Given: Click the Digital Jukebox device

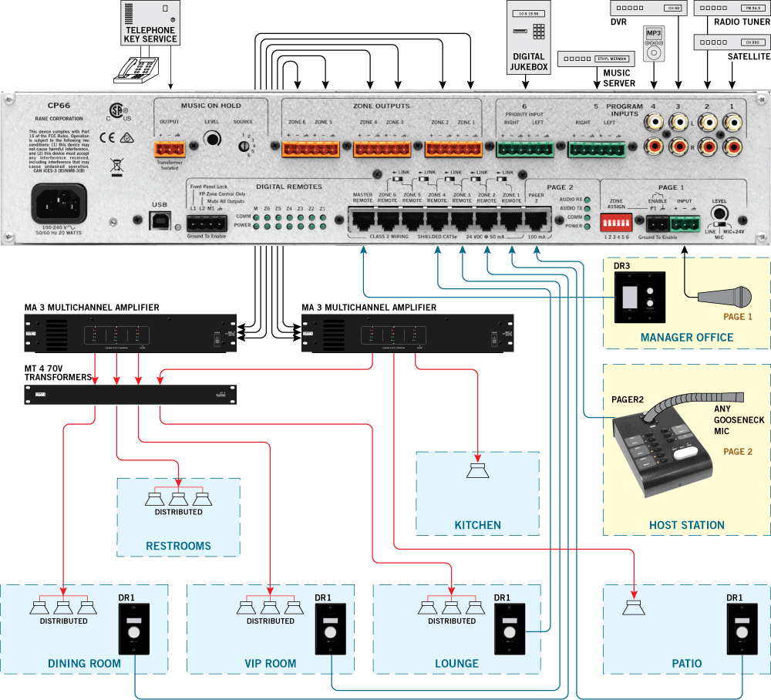Looking at the screenshot, I should tap(529, 37).
